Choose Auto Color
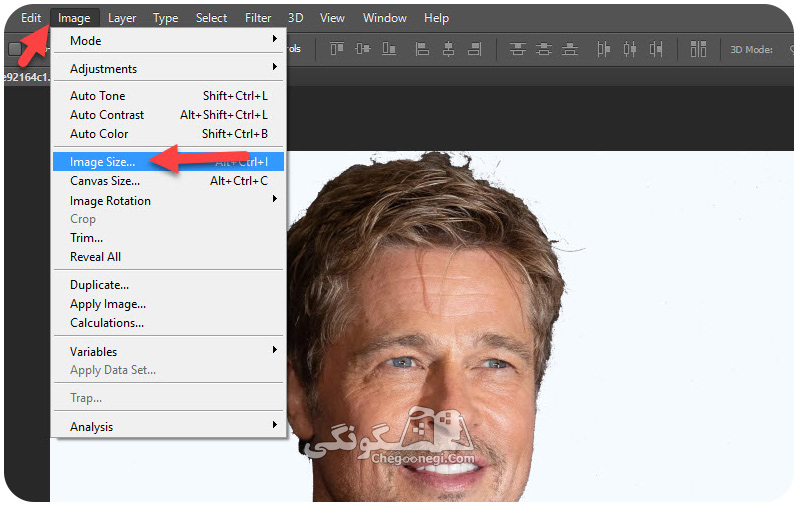798x508 pixels. pyautogui.click(x=168, y=133)
